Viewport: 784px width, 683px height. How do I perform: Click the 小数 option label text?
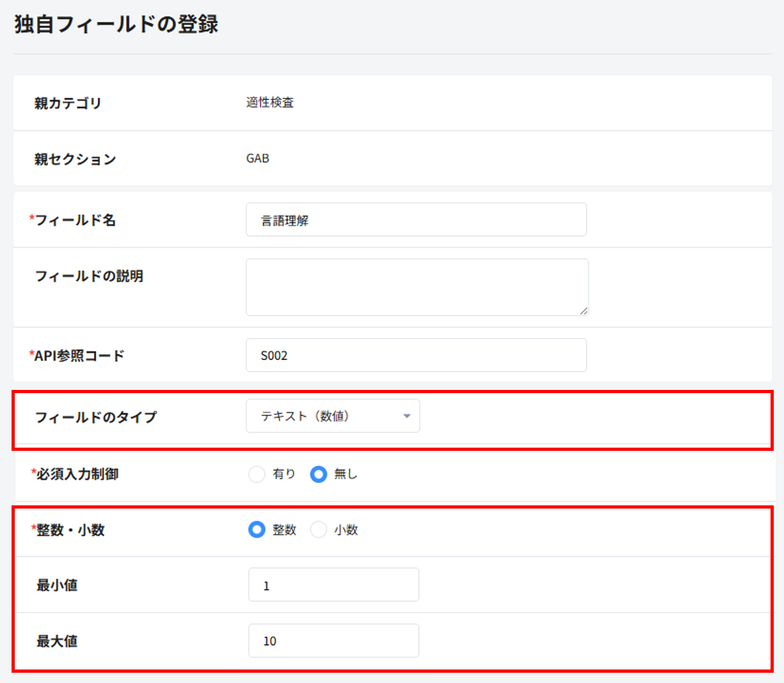[346, 530]
